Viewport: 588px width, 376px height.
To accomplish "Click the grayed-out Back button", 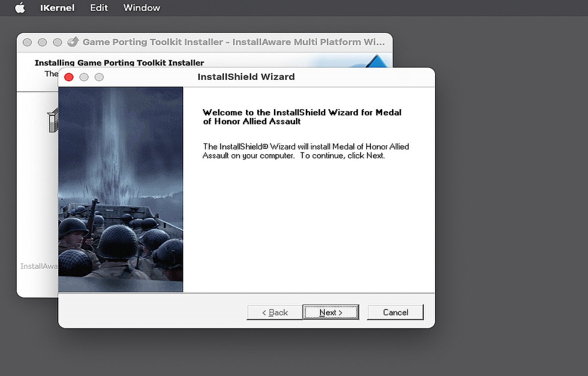I will (275, 312).
